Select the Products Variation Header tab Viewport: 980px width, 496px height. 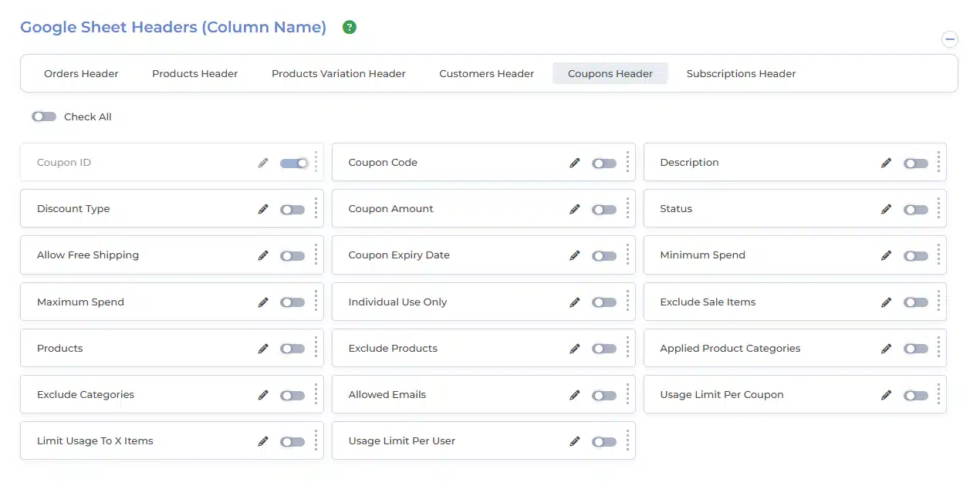click(x=338, y=74)
